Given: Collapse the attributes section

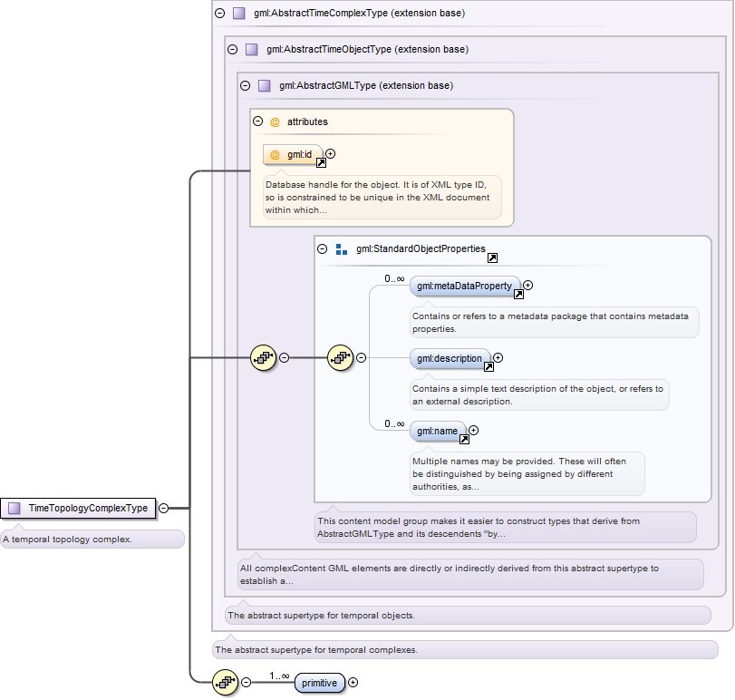Looking at the screenshot, I should tap(257, 122).
